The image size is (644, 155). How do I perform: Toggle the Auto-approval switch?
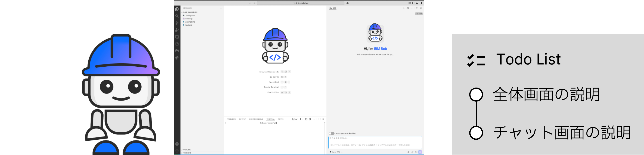click(331, 133)
